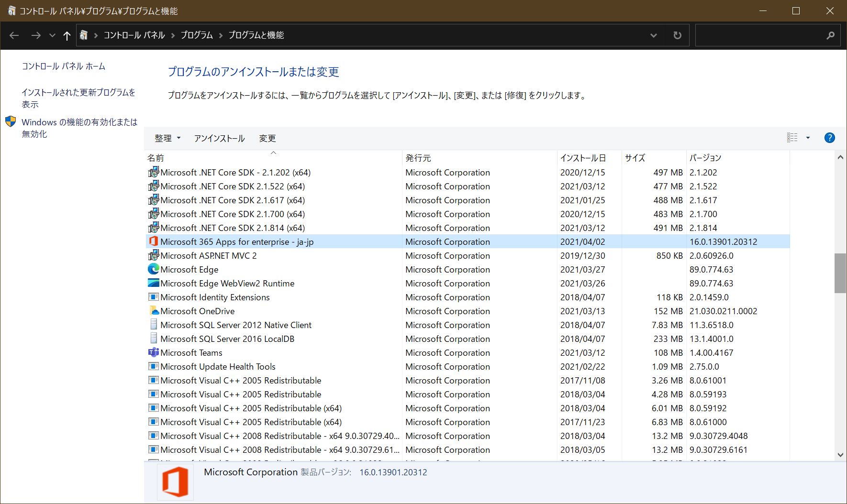Open the view options dropdown arrow
The height and width of the screenshot is (504, 847).
coord(808,138)
